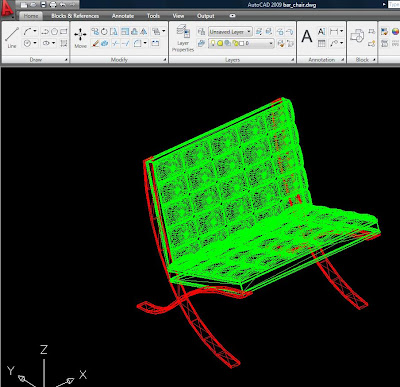Click the arrow beside the search field
Screen dimensions: 400x387
click(384, 5)
